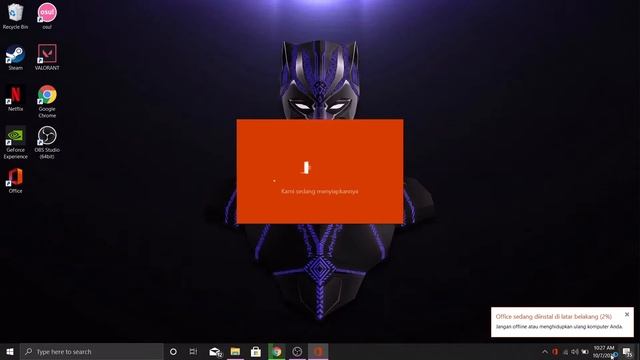The height and width of the screenshot is (360, 640).
Task: Switch to Chrome on the taskbar
Action: [x=277, y=351]
